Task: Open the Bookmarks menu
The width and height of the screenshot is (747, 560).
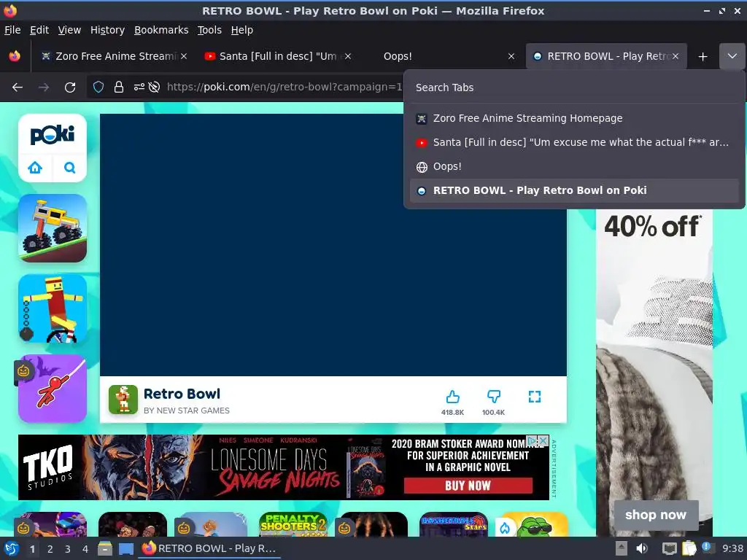Action: pos(161,30)
